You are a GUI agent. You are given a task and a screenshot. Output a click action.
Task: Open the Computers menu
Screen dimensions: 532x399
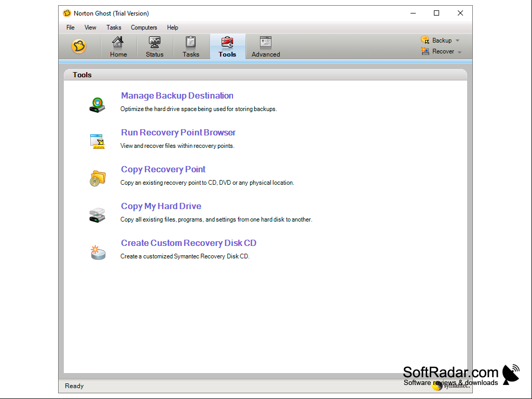click(x=144, y=27)
